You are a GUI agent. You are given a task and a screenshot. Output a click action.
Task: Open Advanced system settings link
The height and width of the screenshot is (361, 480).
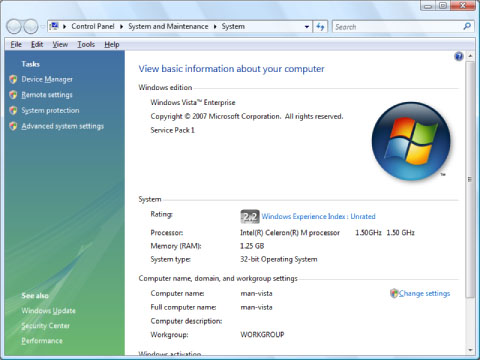pos(63,126)
